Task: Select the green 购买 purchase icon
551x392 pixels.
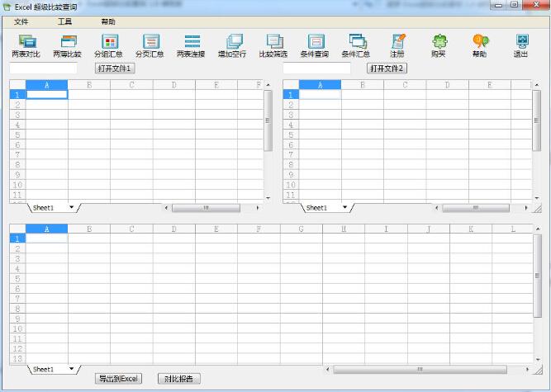Action: tap(439, 45)
